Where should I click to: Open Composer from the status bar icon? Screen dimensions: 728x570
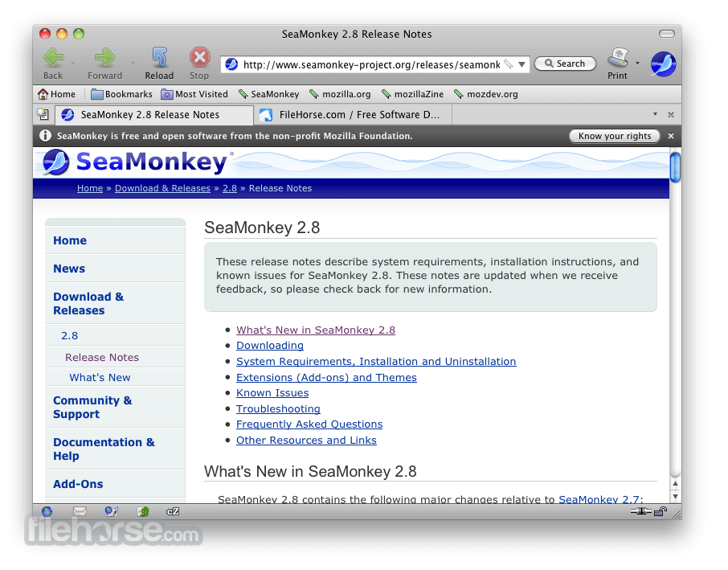tap(112, 511)
